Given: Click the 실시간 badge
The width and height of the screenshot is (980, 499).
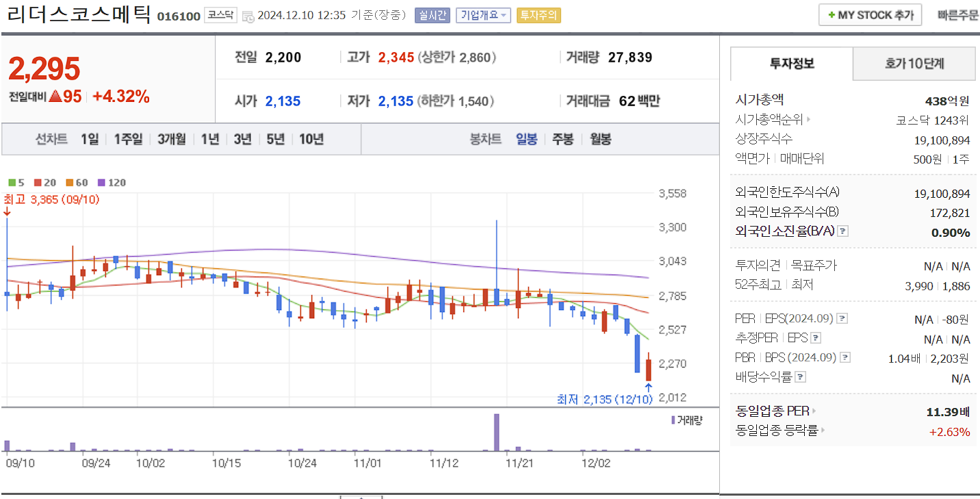Looking at the screenshot, I should 431,14.
